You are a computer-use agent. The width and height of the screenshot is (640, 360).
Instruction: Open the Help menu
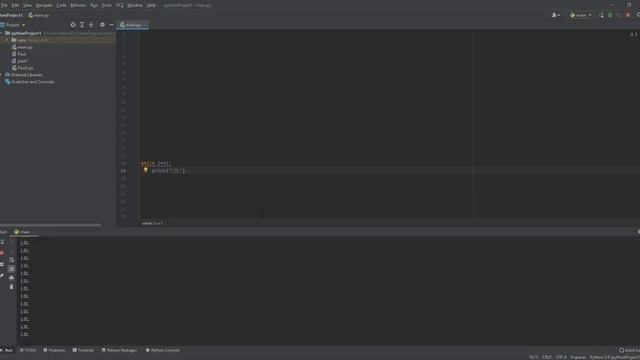(x=151, y=5)
